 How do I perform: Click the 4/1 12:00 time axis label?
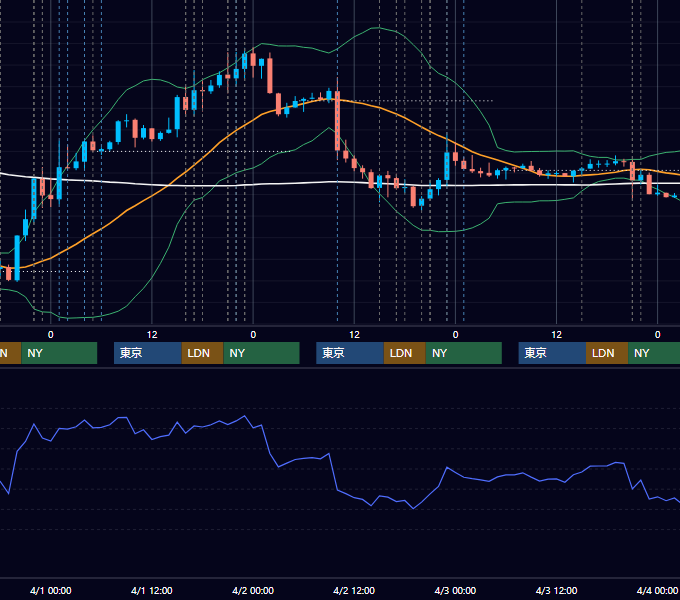(x=152, y=590)
